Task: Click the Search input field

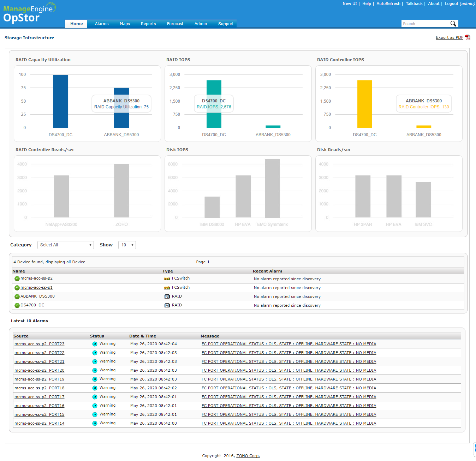Action: pos(426,24)
